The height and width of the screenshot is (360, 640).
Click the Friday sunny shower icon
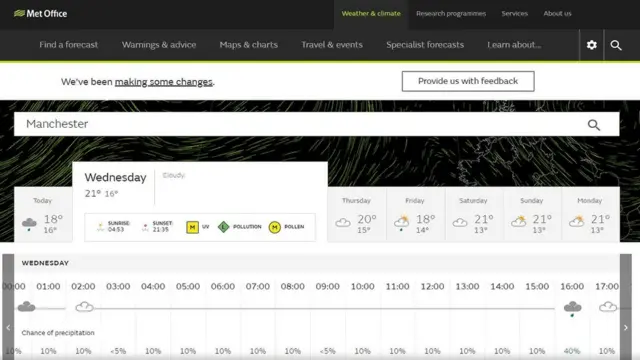pyautogui.click(x=401, y=222)
